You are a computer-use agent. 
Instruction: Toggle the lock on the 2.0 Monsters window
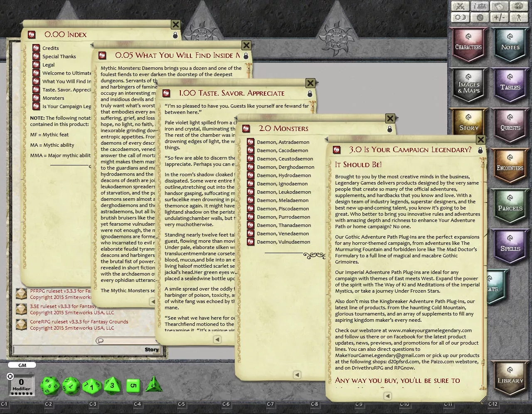[x=389, y=129]
